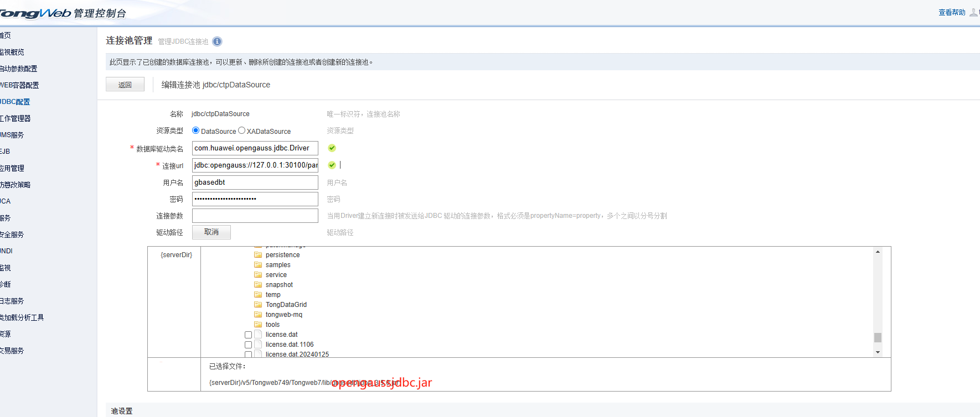Open the tongweb-mq folder in tree
980x417 pixels.
tap(284, 315)
